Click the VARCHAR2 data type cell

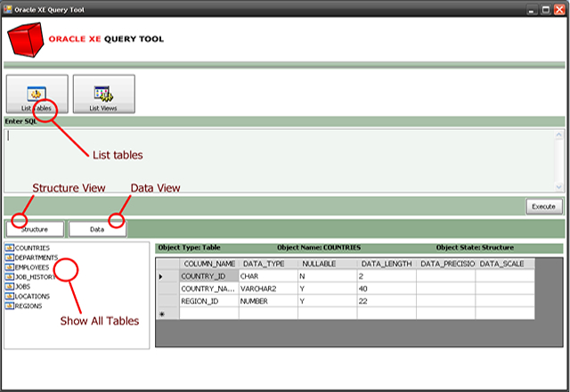click(x=268, y=289)
